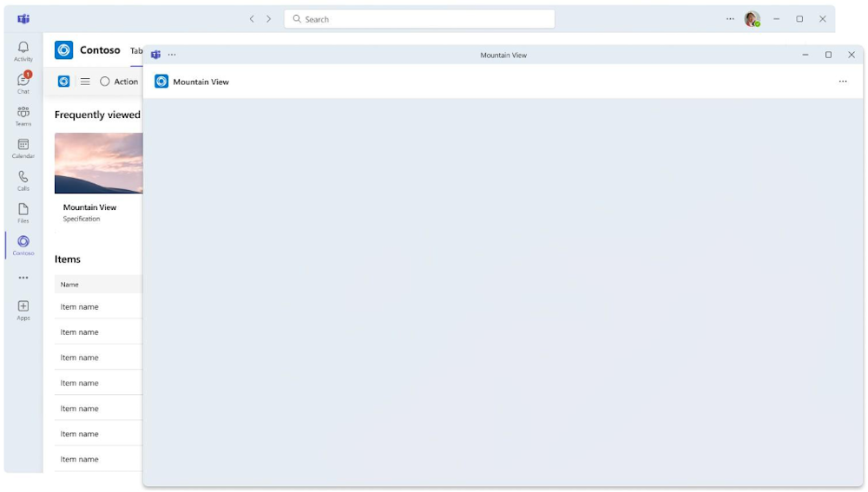Screen dimensions: 868x492
Task: Click the Action button in the toolbar
Action: tap(118, 82)
